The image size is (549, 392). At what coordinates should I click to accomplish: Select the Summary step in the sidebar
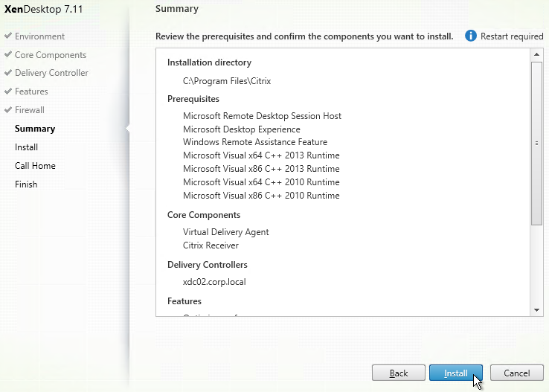(35, 129)
